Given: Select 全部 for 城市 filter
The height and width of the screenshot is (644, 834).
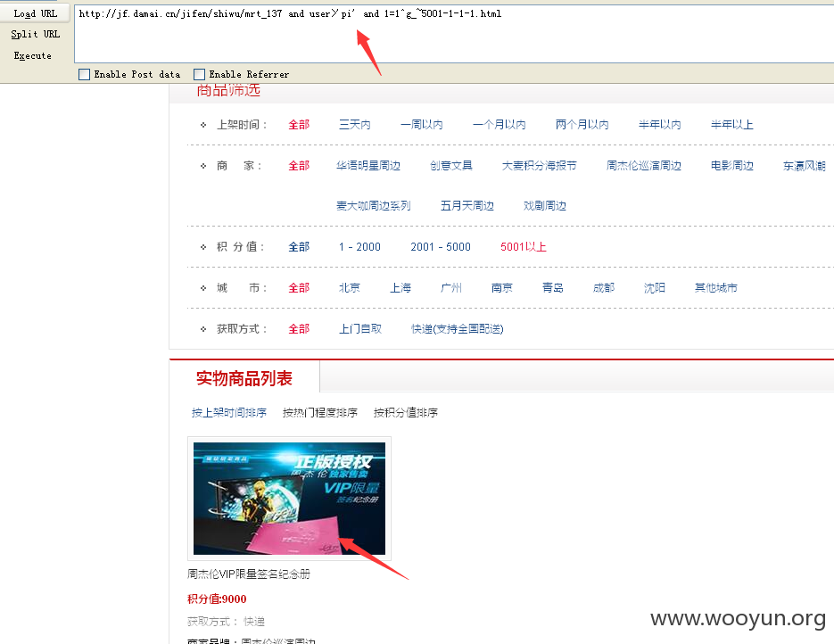Looking at the screenshot, I should tap(299, 288).
